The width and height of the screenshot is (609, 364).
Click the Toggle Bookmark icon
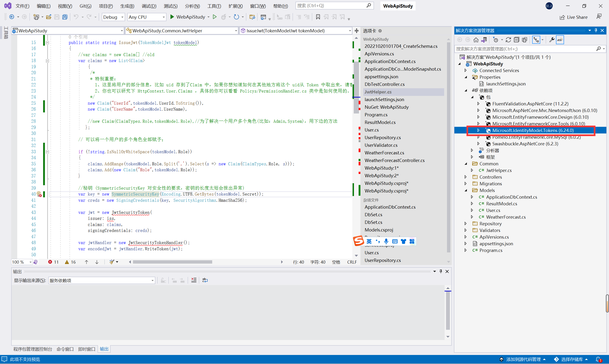[x=318, y=17]
